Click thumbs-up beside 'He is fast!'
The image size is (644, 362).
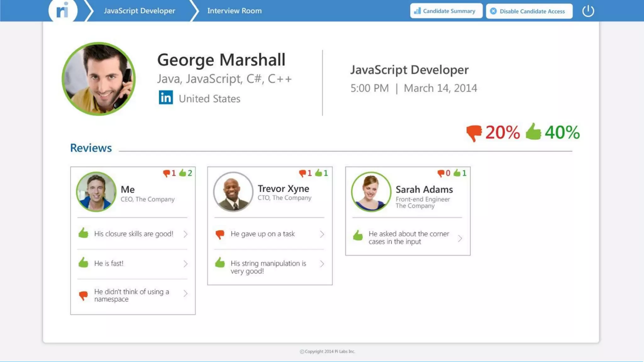(83, 262)
